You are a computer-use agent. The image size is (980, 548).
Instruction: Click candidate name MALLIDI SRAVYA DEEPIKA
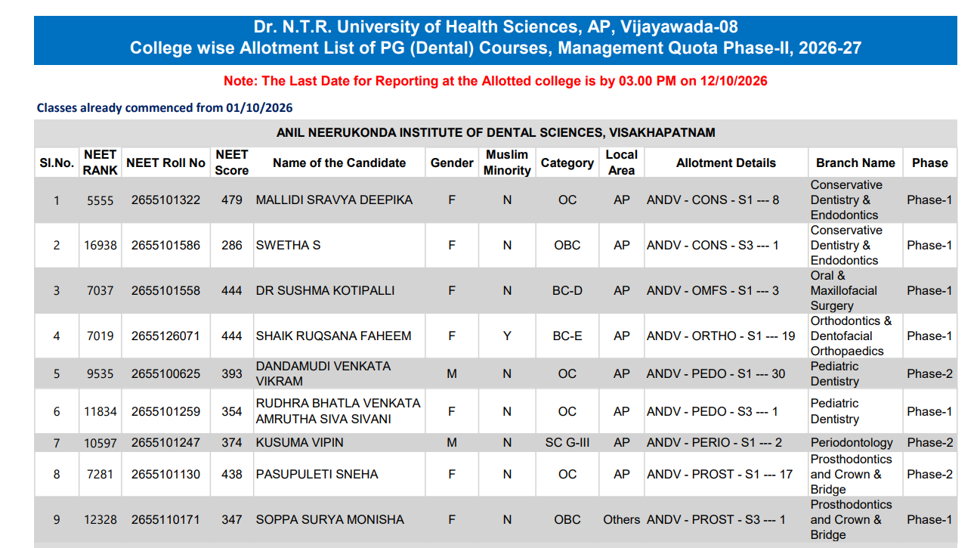[x=334, y=200]
